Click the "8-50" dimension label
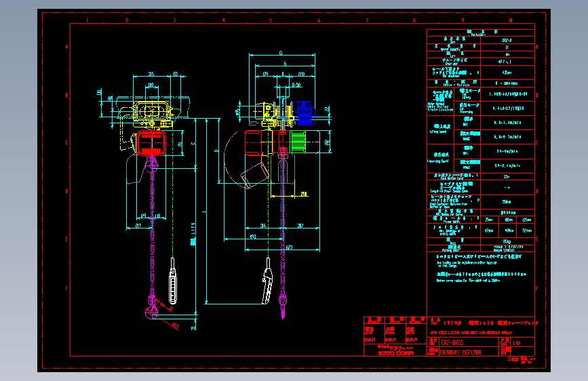 click(296, 85)
